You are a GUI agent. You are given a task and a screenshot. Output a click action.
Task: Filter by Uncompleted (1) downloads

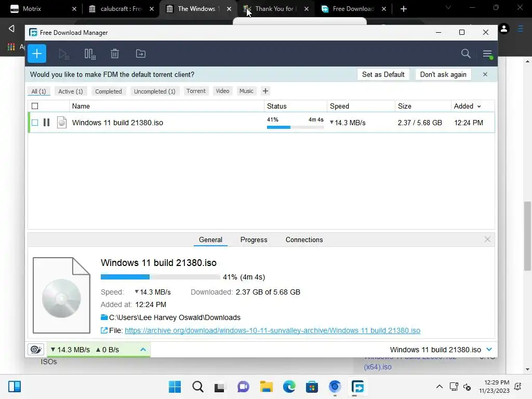click(x=154, y=91)
